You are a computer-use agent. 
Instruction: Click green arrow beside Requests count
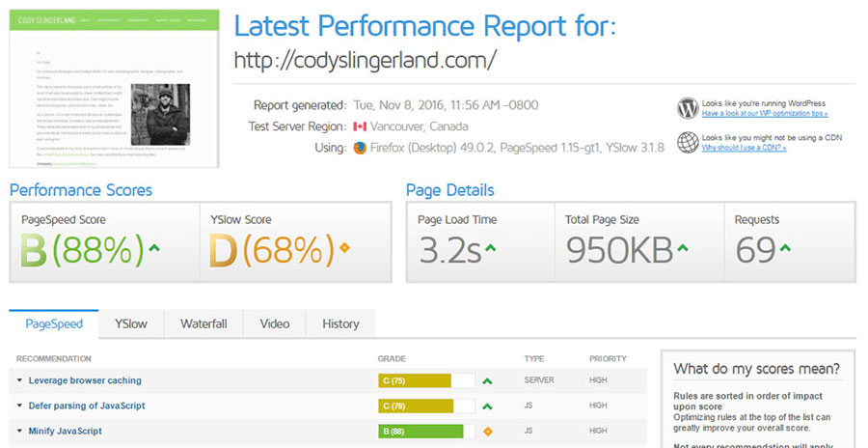tap(785, 248)
